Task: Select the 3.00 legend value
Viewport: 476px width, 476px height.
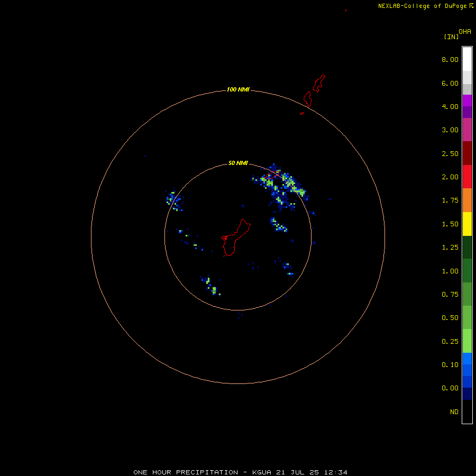Action: (450, 130)
